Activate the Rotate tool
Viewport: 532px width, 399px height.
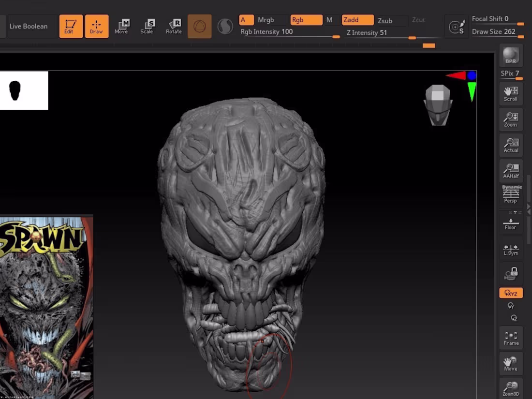pos(174,26)
